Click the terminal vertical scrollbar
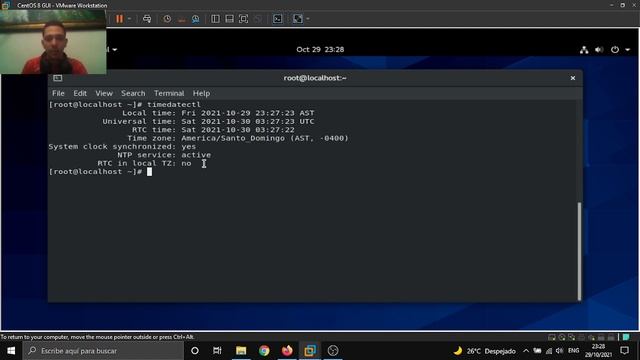Image resolution: width=640 pixels, height=360 pixels. 579,251
